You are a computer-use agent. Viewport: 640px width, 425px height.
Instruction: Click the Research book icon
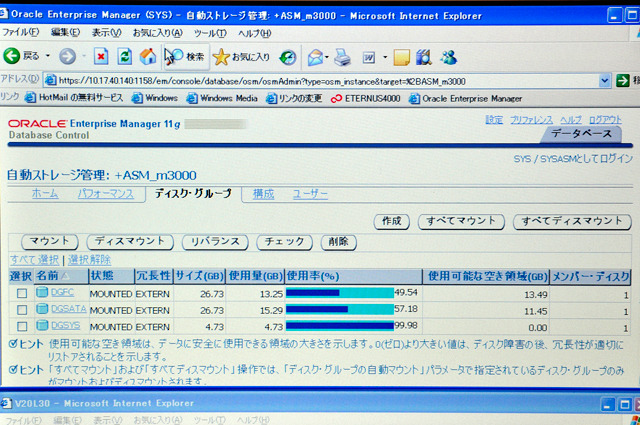424,57
